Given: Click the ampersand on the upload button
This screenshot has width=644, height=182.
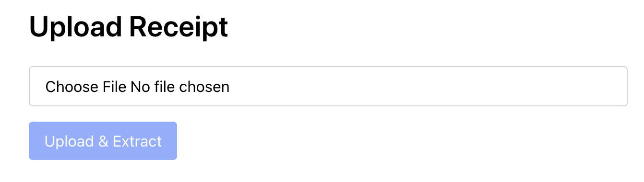Looking at the screenshot, I should click(x=103, y=141).
